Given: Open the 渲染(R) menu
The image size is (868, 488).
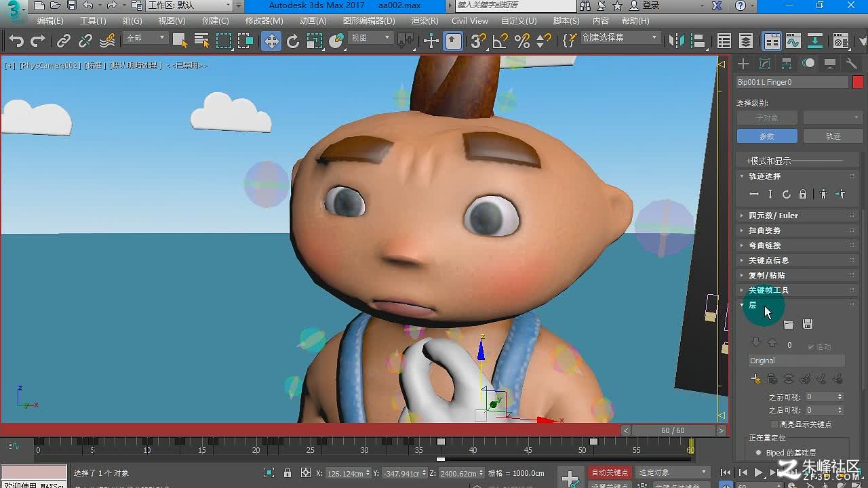Looking at the screenshot, I should pyautogui.click(x=425, y=21).
